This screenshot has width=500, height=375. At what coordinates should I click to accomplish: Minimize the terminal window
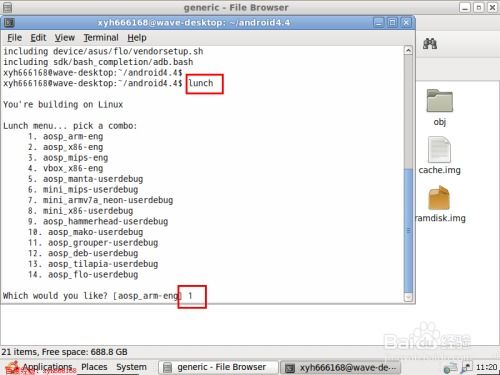point(378,23)
